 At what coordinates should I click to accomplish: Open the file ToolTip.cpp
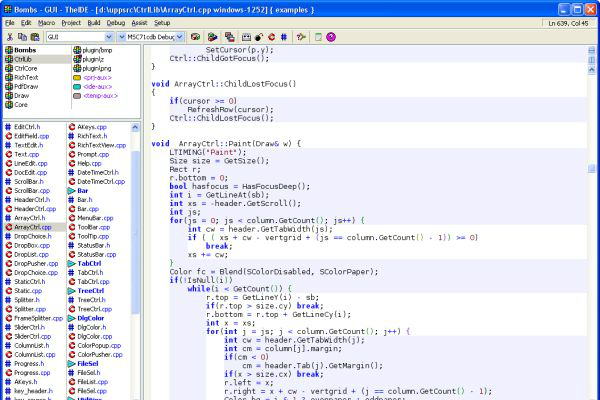click(93, 236)
